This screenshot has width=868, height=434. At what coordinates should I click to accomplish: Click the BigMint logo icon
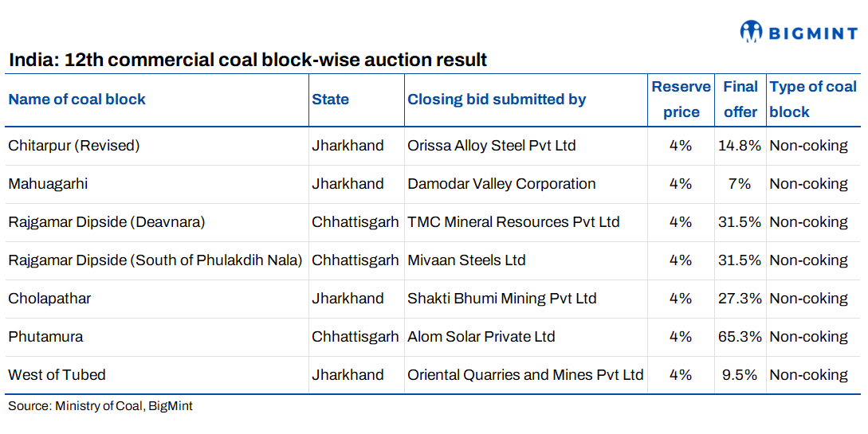coord(752,32)
